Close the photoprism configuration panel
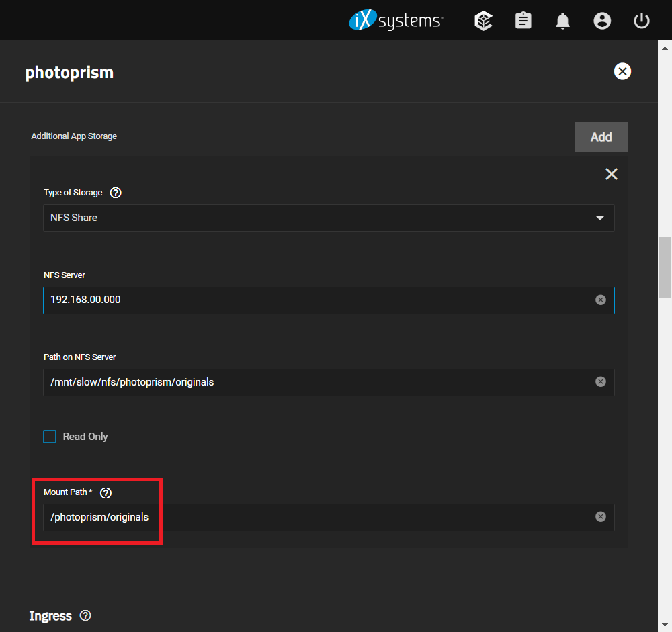 pyautogui.click(x=622, y=71)
